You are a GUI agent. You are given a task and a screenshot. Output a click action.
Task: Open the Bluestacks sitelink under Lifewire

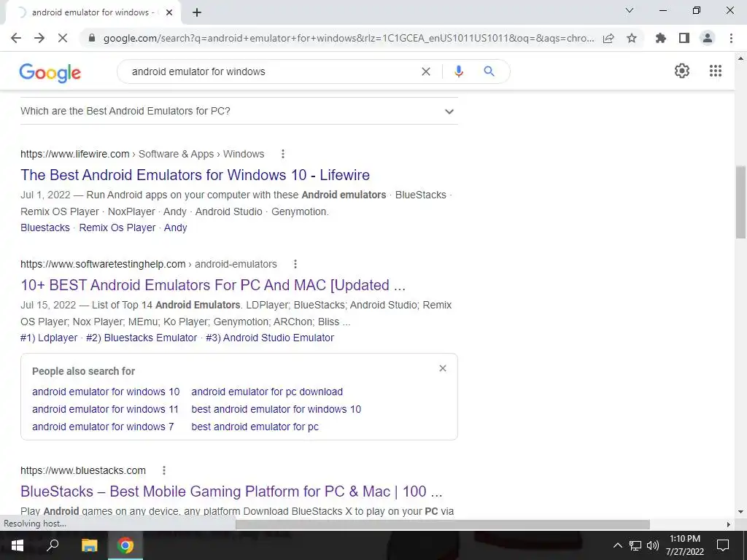tap(45, 227)
